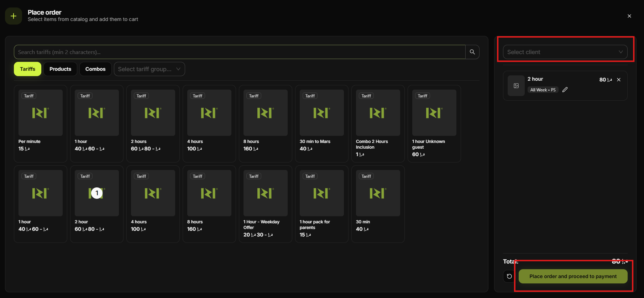The height and width of the screenshot is (298, 644).
Task: Select 1 Hour - Weekday Offer tariff
Action: 266,204
